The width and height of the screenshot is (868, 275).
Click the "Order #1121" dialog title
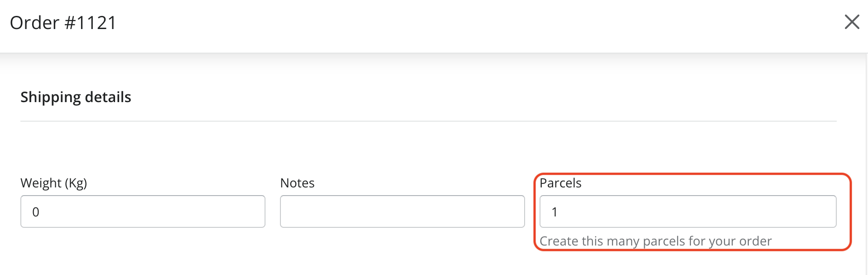(x=63, y=23)
